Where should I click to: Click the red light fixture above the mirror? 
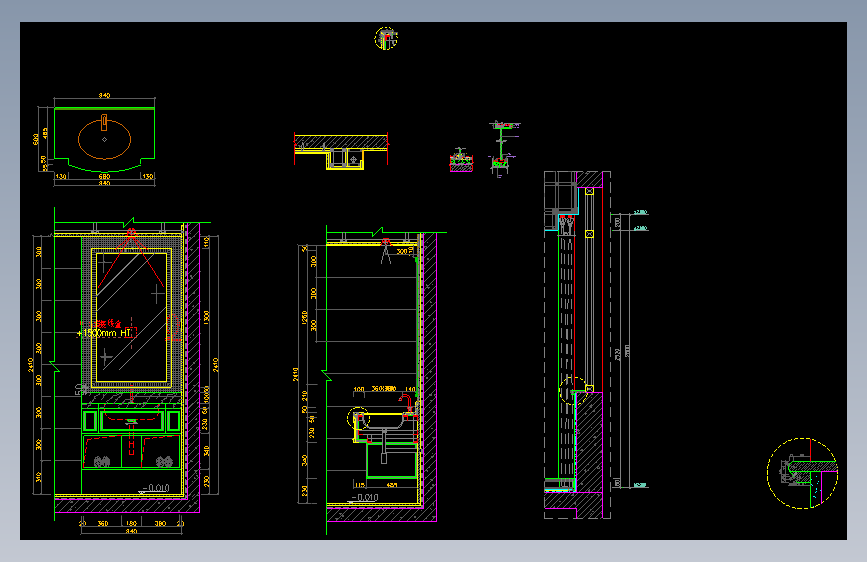click(131, 232)
